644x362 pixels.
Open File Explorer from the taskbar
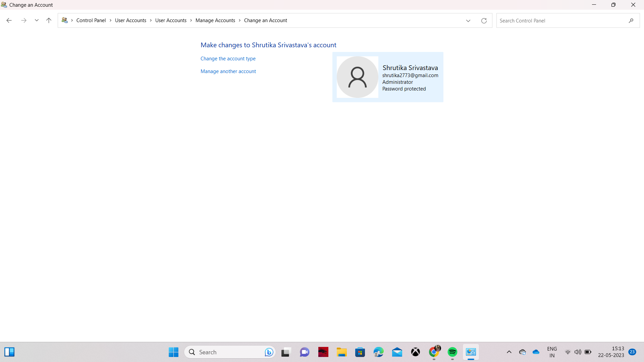341,352
